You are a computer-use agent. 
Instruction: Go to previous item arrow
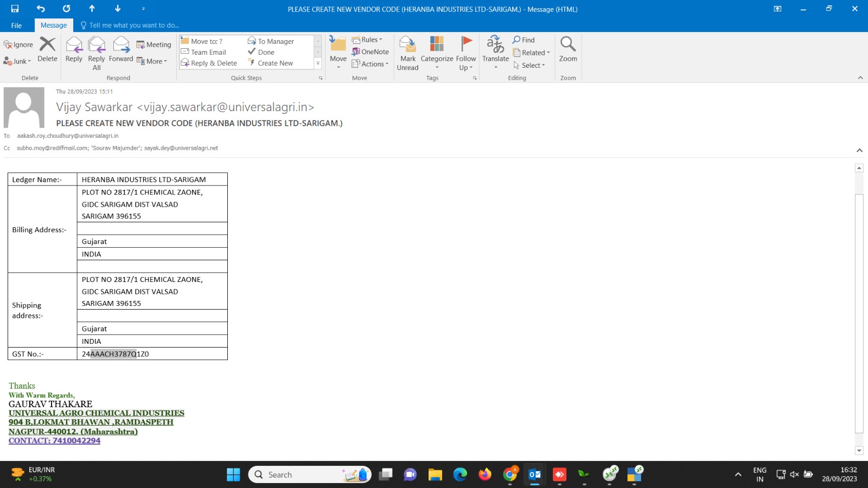click(x=92, y=9)
